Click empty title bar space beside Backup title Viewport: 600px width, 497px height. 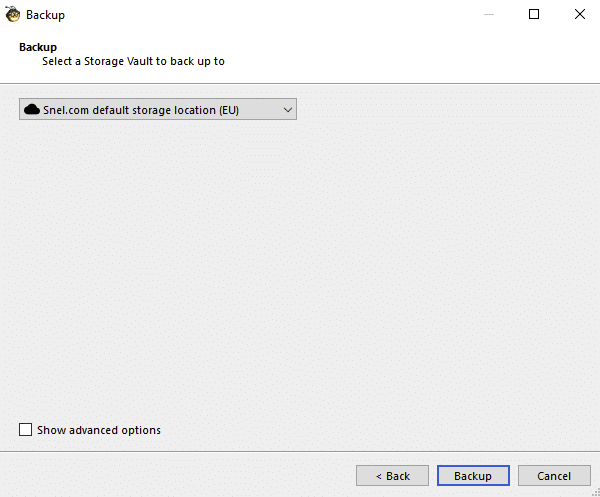tap(268, 15)
